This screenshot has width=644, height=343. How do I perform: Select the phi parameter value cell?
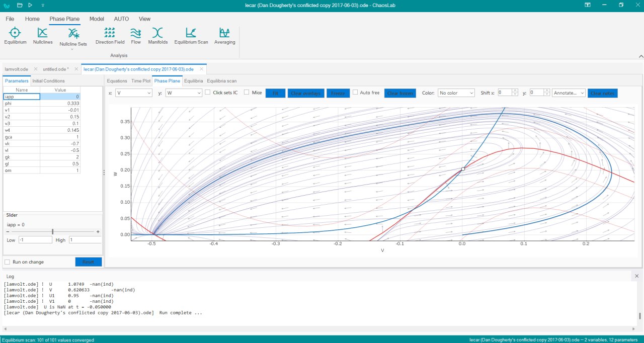pyautogui.click(x=60, y=103)
